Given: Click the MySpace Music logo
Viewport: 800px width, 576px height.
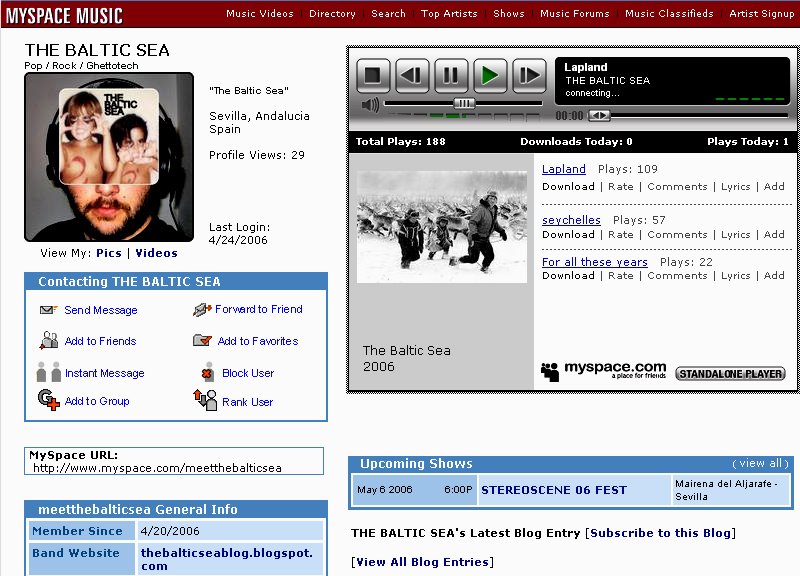Looking at the screenshot, I should [x=64, y=15].
